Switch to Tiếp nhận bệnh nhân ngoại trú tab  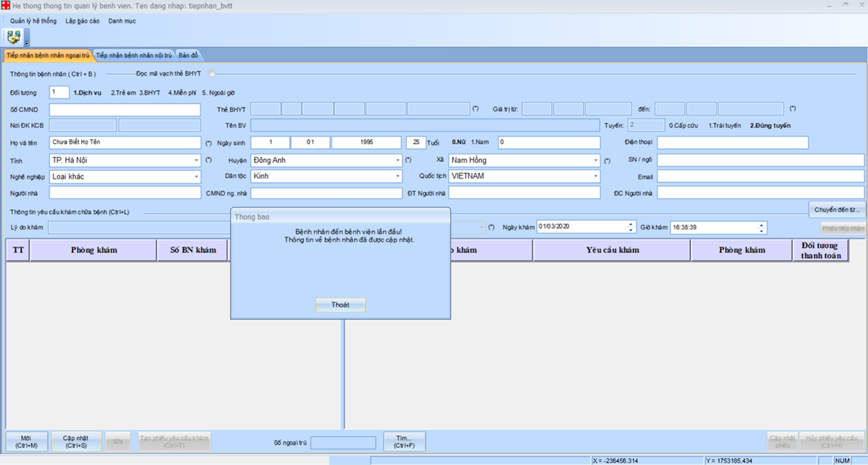[48, 55]
